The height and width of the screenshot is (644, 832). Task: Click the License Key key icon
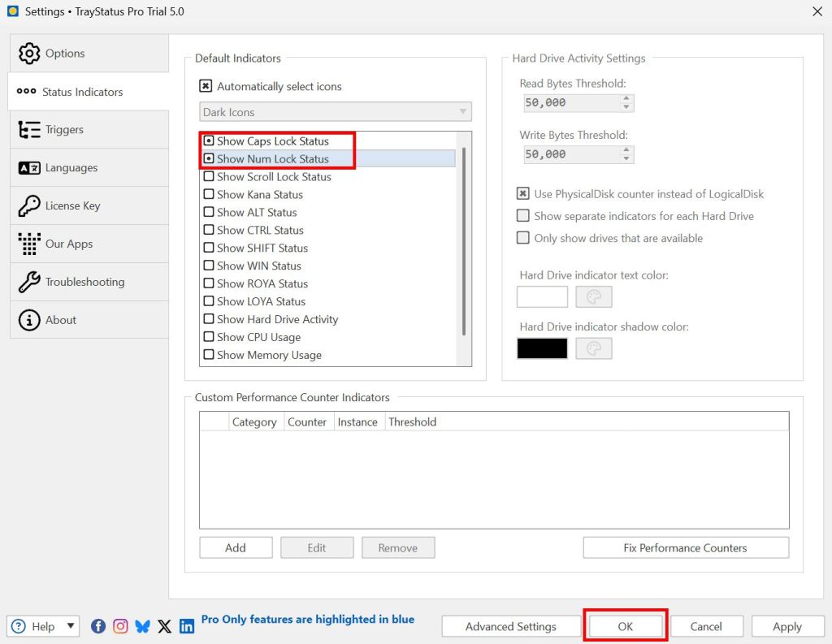29,205
